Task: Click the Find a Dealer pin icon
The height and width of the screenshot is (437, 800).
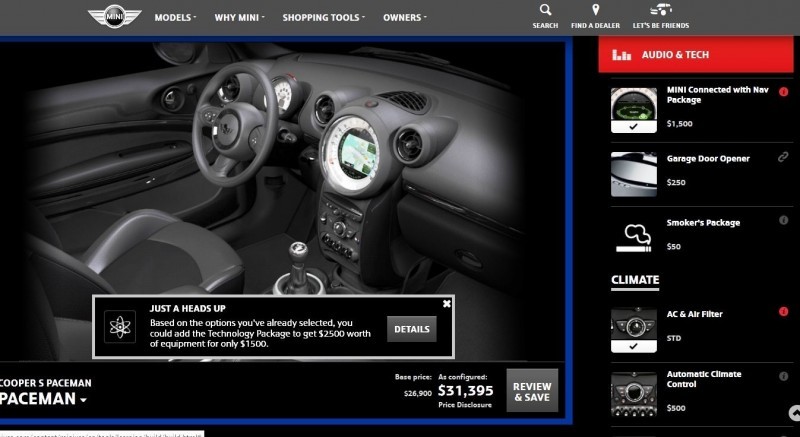Action: 595,10
